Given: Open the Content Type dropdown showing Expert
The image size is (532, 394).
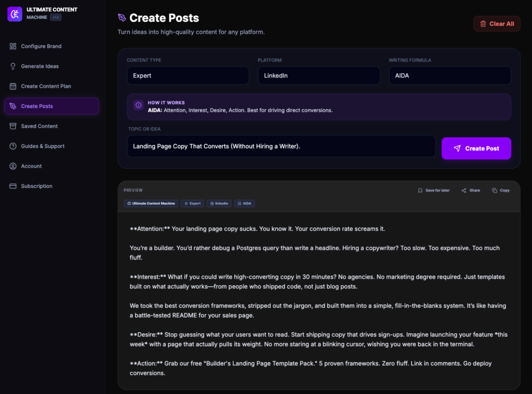Looking at the screenshot, I should point(188,75).
